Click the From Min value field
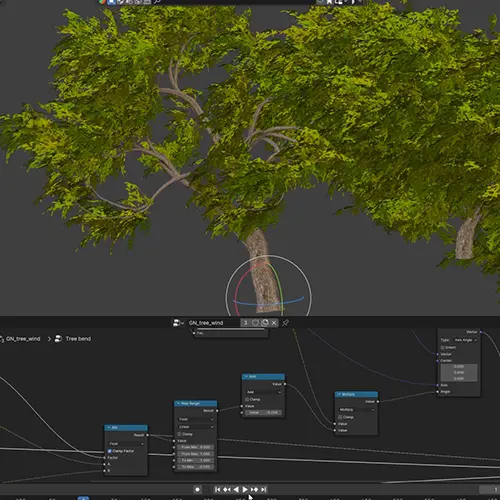Viewport: 500px width, 500px height. [196, 447]
